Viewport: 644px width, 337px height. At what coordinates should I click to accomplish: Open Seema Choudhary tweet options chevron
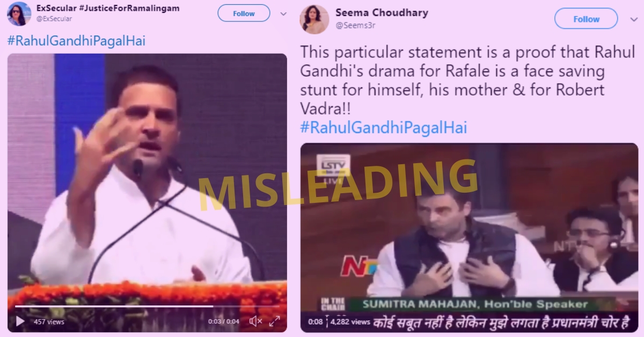click(x=633, y=19)
